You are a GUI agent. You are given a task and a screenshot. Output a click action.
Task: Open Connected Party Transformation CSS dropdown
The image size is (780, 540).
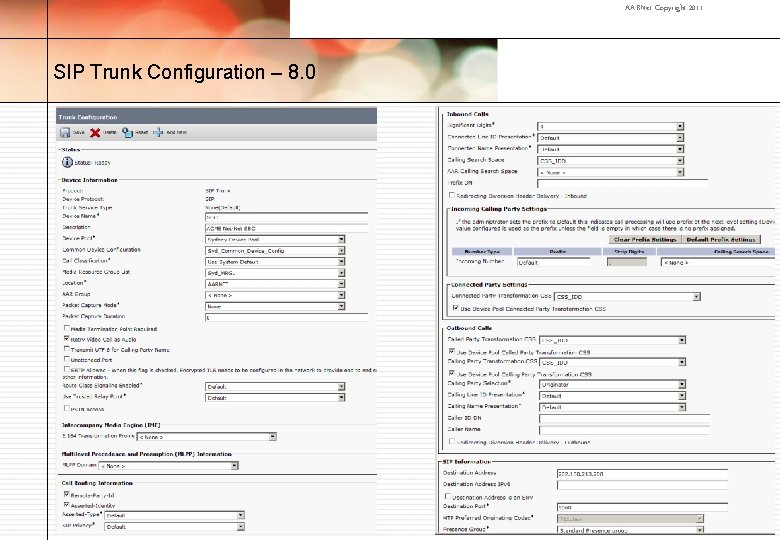pyautogui.click(x=627, y=296)
